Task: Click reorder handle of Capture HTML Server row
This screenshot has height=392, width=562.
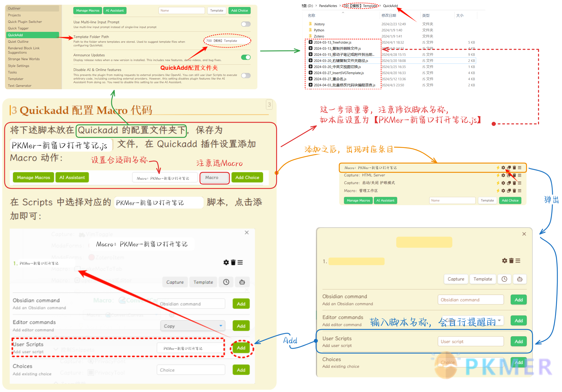Action: click(520, 175)
